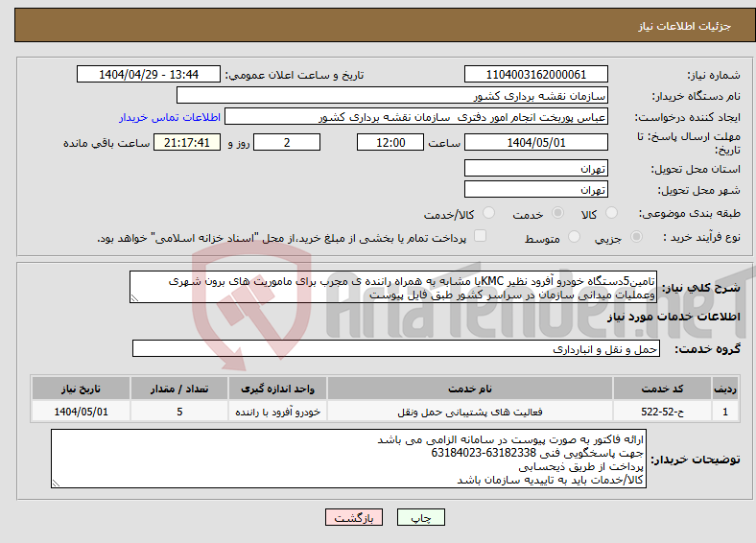The width and height of the screenshot is (756, 543).
Task: Open the اطلاعات تماس خریدار link
Action: [x=170, y=117]
